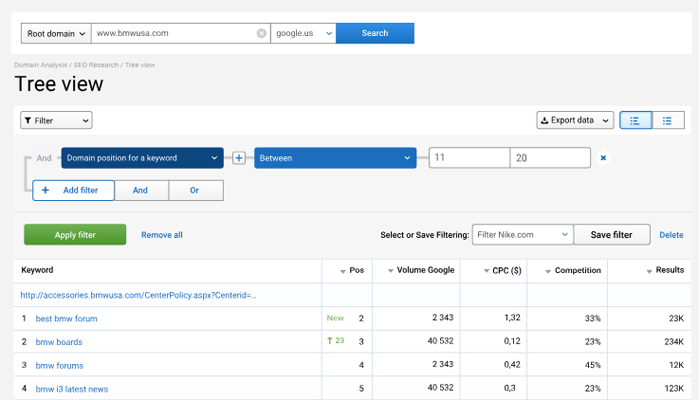Sort by Volume Google column arrow
Viewport: 700px width, 400px height.
pyautogui.click(x=391, y=271)
